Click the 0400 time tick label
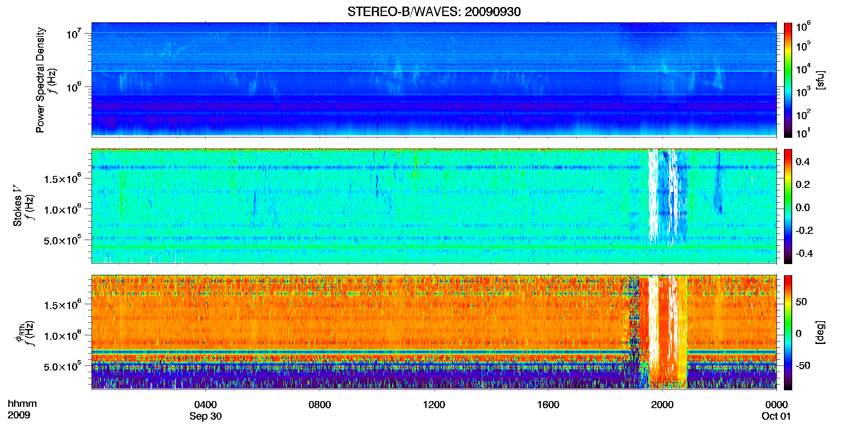Image resolution: width=868 pixels, height=447 pixels. 205,405
